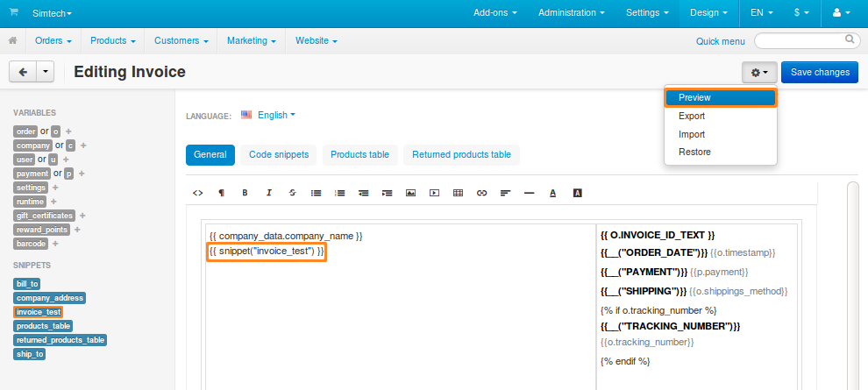
Task: Open text alignment options
Action: pos(505,193)
